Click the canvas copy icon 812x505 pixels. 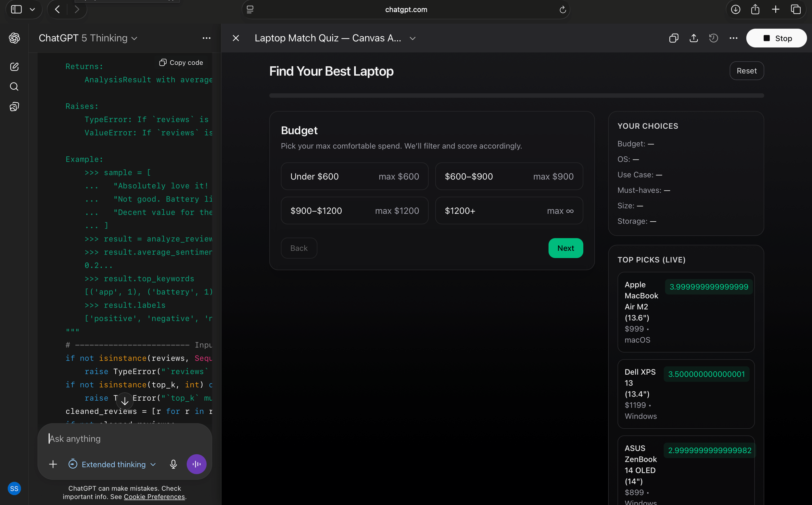click(x=674, y=38)
